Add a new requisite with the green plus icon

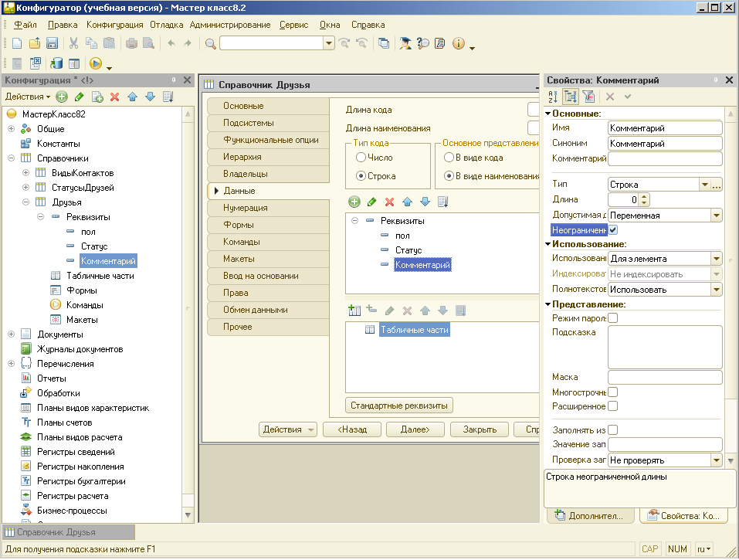coord(354,202)
